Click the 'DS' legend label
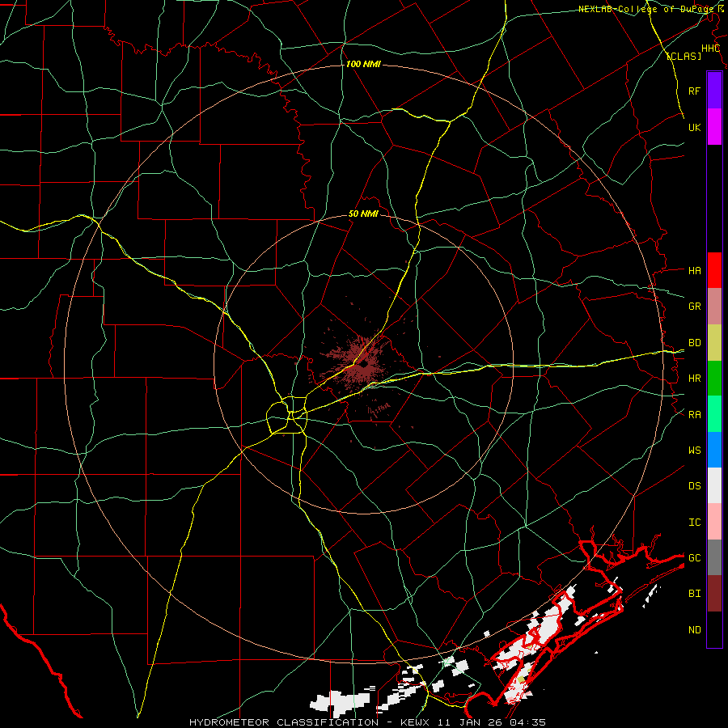 694,486
